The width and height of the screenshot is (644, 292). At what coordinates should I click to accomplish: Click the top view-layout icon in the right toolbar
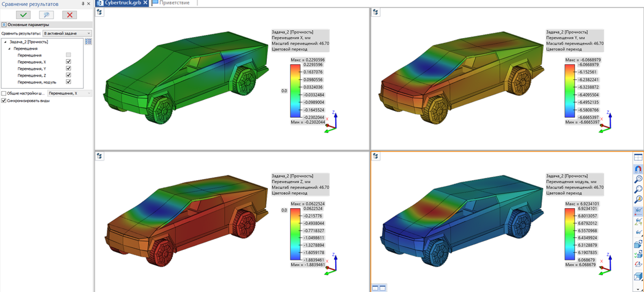[638, 158]
